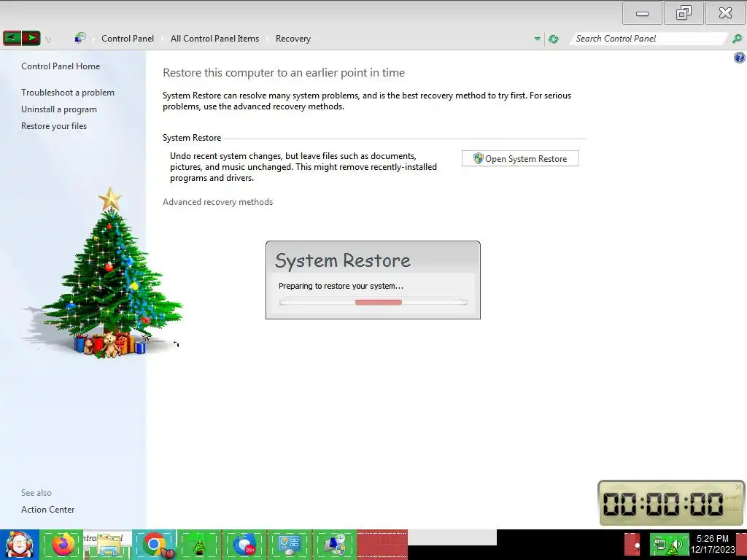The image size is (747, 560).
Task: Open Restore your files link
Action: (54, 125)
